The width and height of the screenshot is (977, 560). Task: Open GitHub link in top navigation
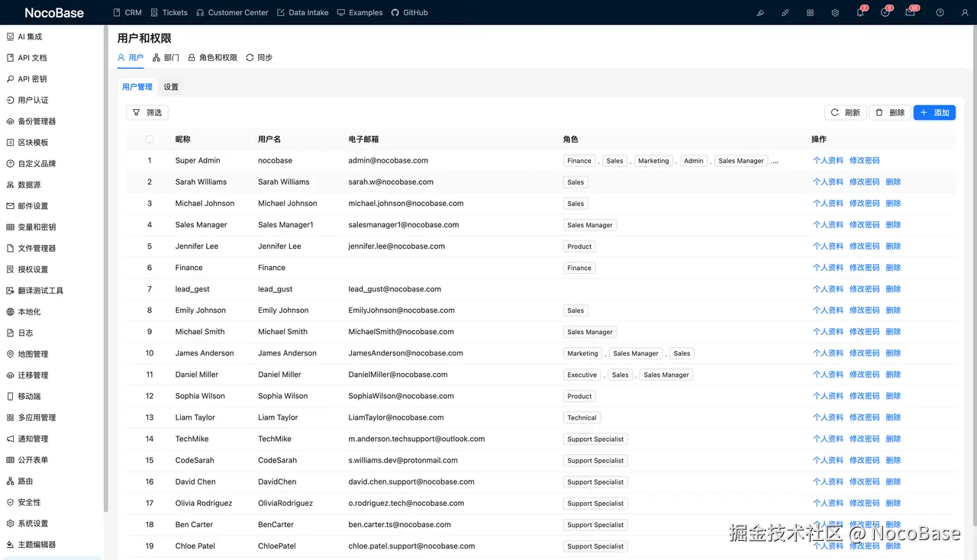(410, 13)
